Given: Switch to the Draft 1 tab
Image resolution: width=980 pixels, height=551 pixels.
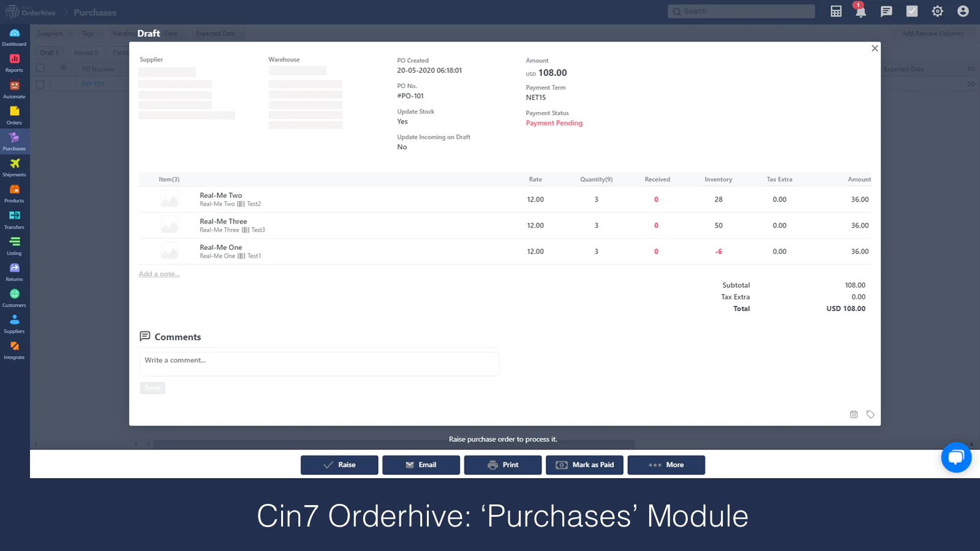Looking at the screenshot, I should pos(50,53).
